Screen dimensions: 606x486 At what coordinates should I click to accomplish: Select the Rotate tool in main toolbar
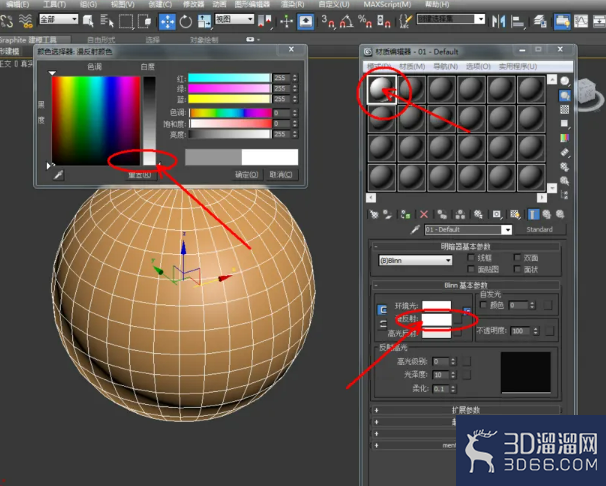point(186,22)
